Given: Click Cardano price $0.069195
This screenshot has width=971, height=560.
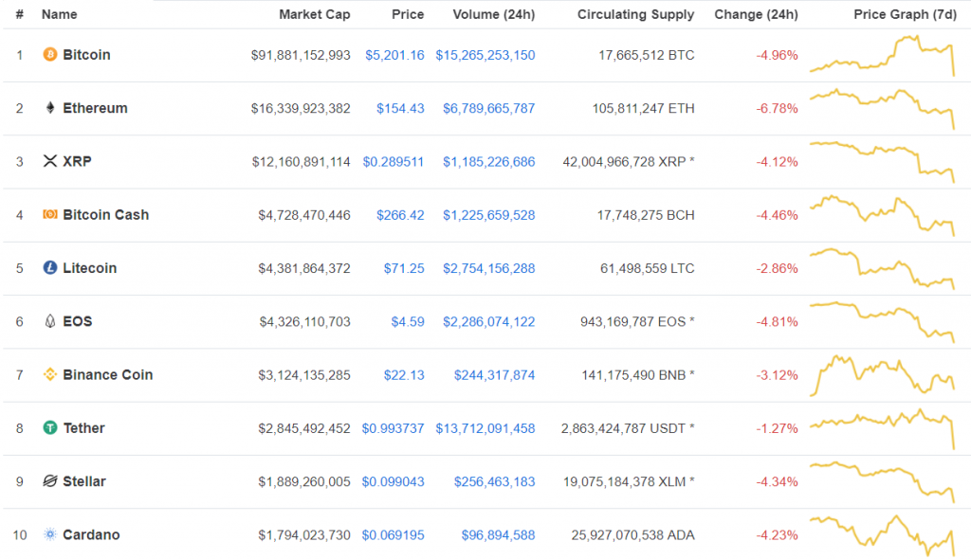Looking at the screenshot, I should (x=394, y=534).
